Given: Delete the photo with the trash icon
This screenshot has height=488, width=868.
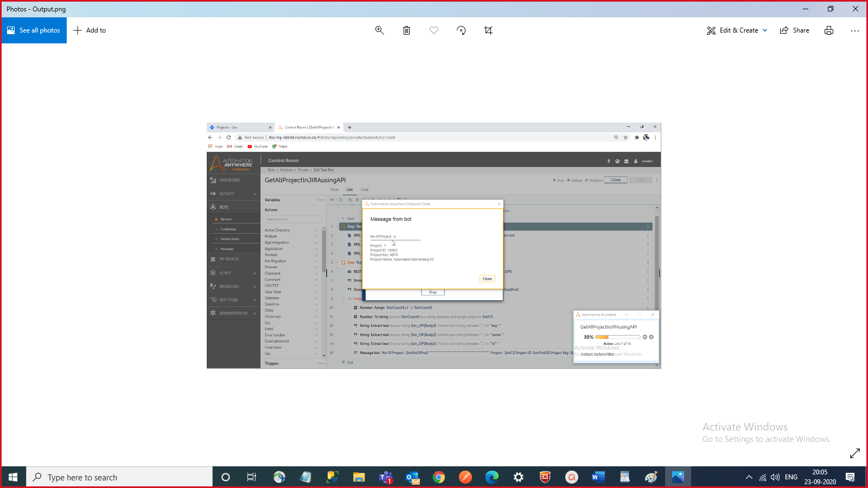Looking at the screenshot, I should (407, 30).
